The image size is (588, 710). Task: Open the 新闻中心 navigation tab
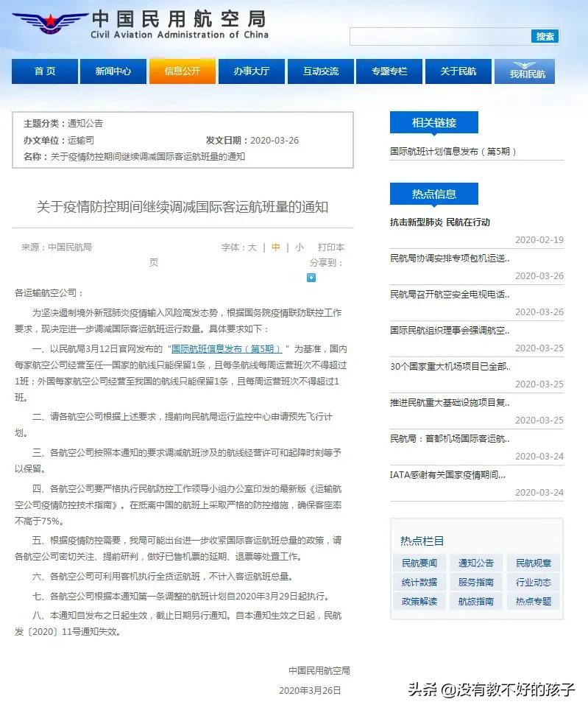113,71
